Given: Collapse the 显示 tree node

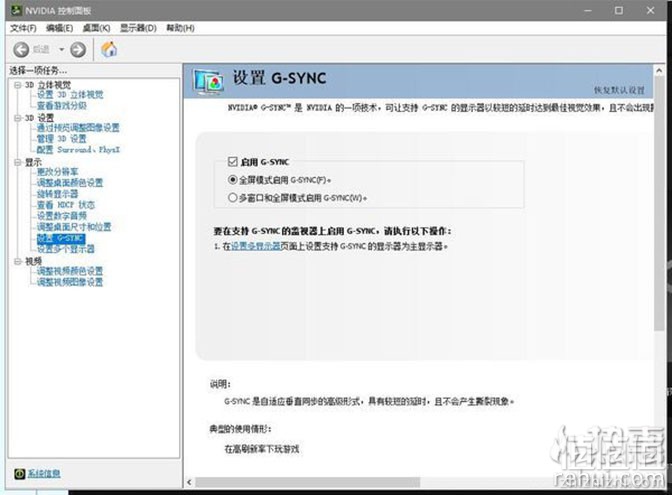Looking at the screenshot, I should (x=18, y=162).
